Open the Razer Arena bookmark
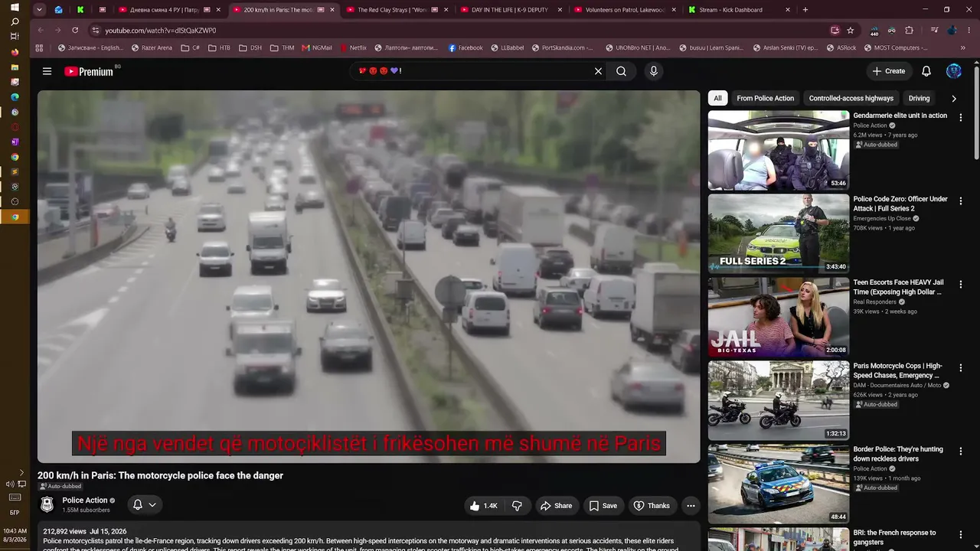This screenshot has height=551, width=980. 152,47
